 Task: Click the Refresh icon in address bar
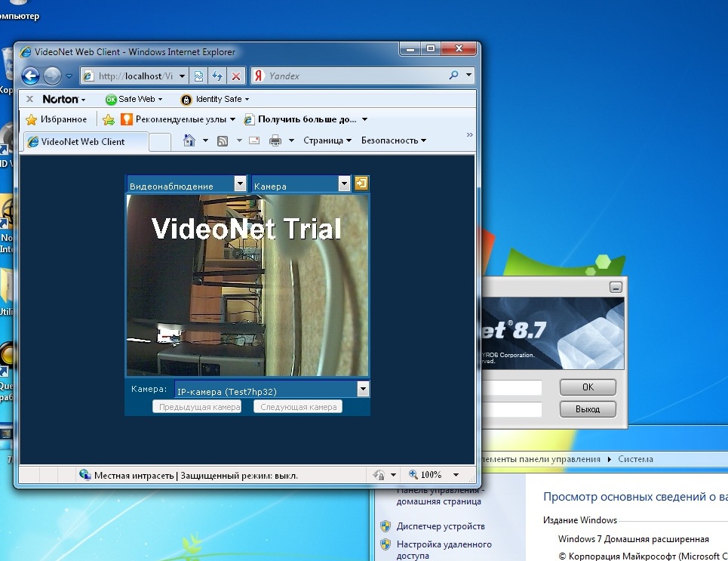click(217, 76)
